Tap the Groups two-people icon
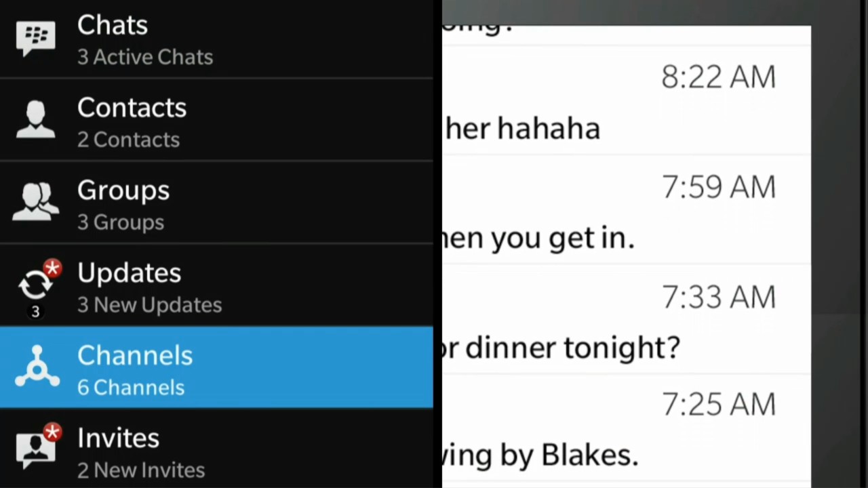The width and height of the screenshot is (868, 488). pos(35,202)
